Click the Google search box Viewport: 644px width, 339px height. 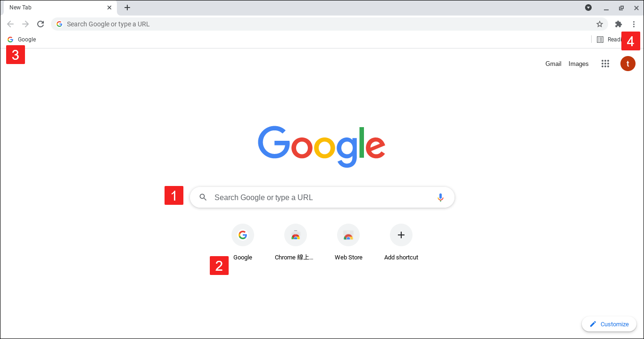[x=322, y=197]
